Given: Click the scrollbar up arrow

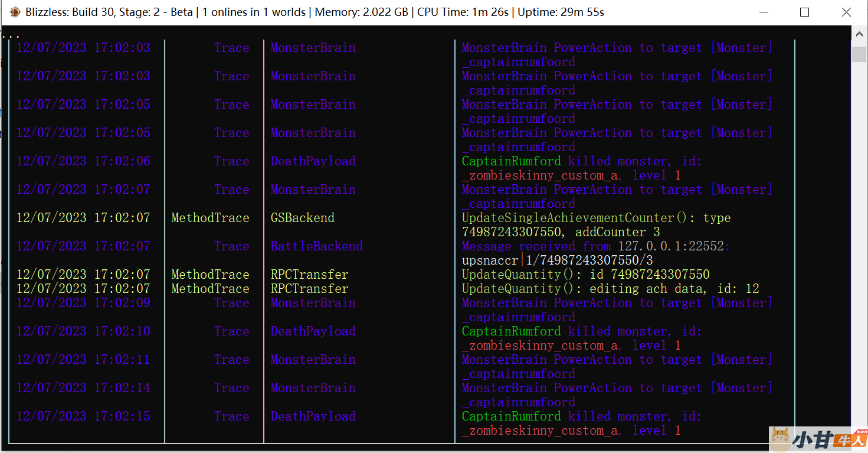Looking at the screenshot, I should (x=859, y=35).
